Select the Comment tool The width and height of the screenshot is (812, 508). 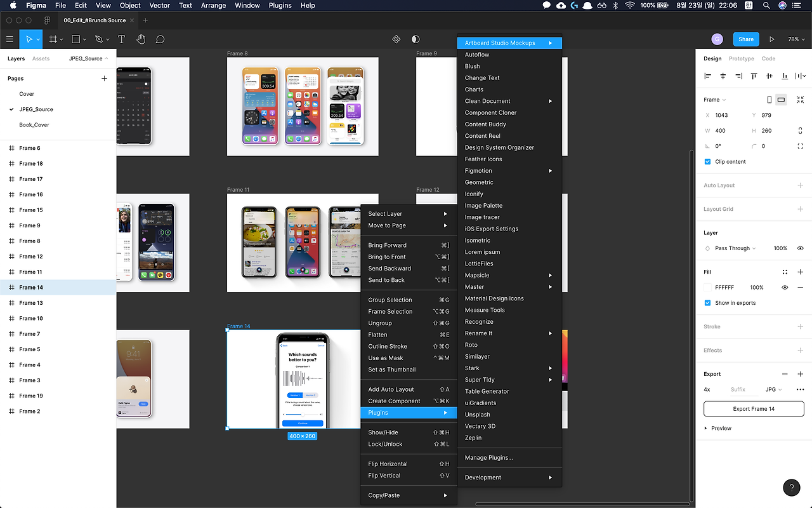click(x=160, y=39)
